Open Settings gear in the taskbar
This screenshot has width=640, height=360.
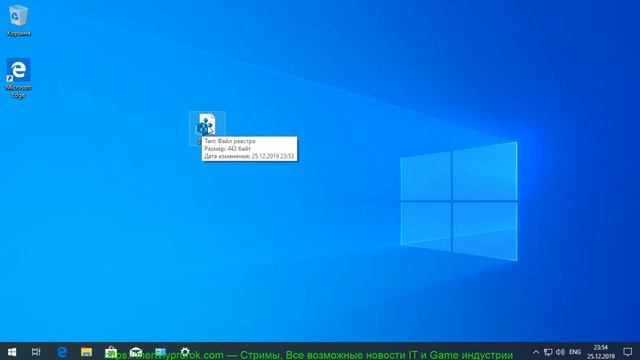pyautogui.click(x=185, y=352)
